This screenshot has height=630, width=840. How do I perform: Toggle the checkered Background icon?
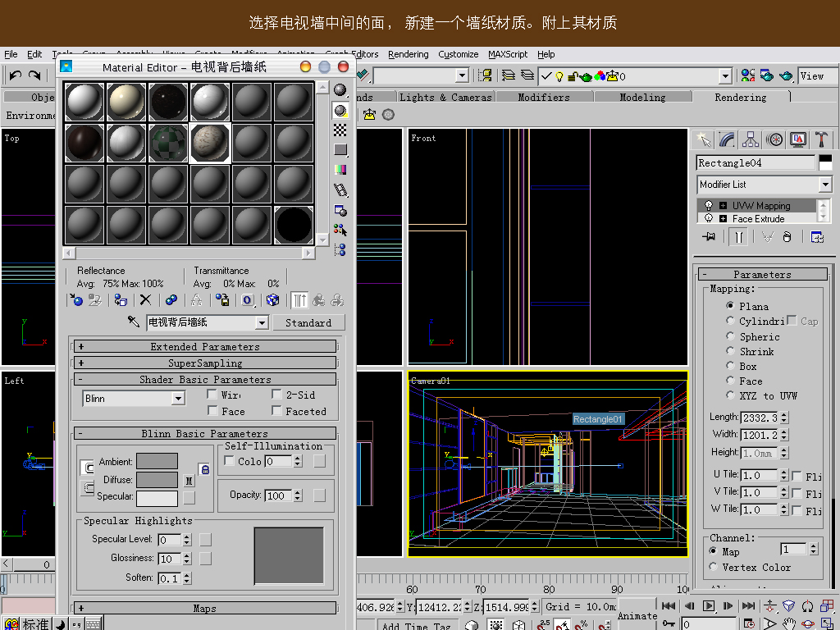click(340, 130)
